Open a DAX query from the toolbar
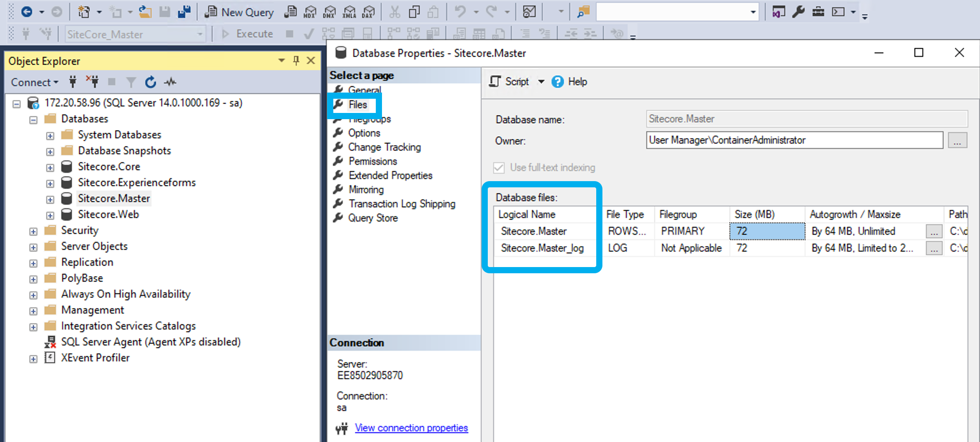Image resolution: width=980 pixels, height=442 pixels. coord(368,12)
